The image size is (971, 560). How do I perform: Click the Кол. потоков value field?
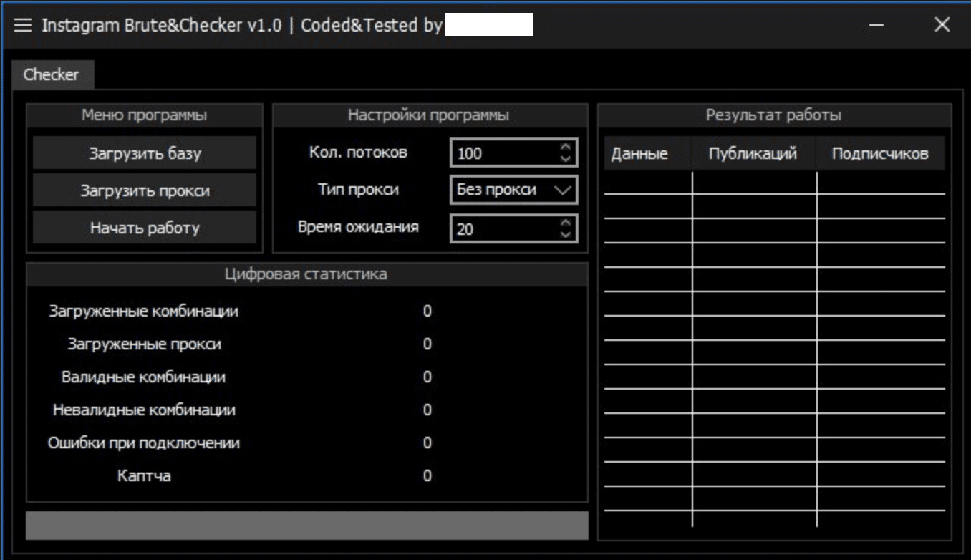pos(501,152)
